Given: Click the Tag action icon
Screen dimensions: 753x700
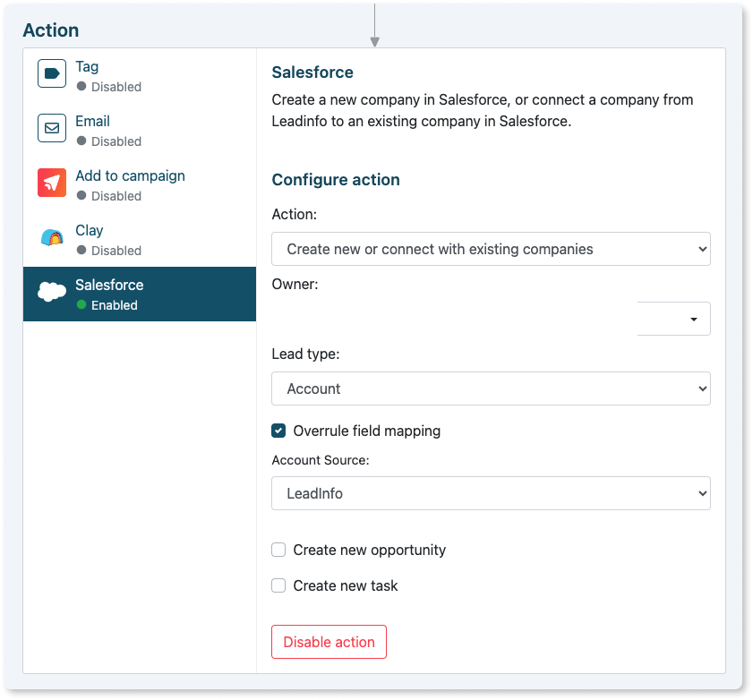Looking at the screenshot, I should click(52, 73).
